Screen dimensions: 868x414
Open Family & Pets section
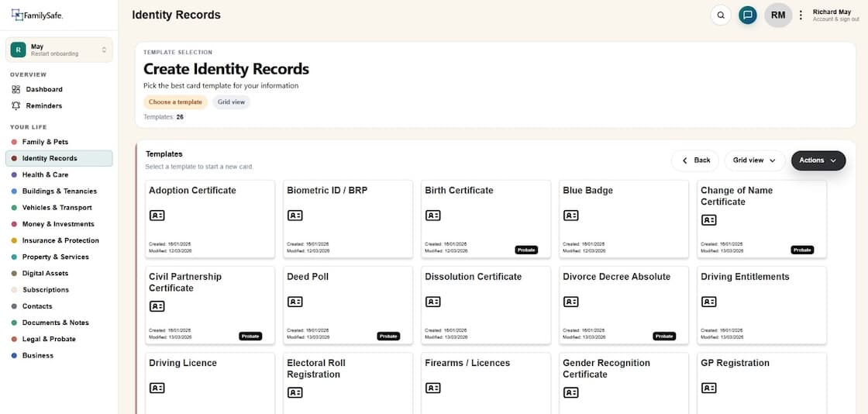(45, 142)
